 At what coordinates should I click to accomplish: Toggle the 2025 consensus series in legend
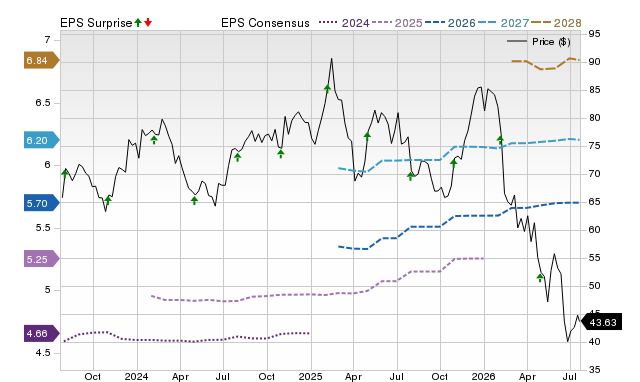(397, 23)
